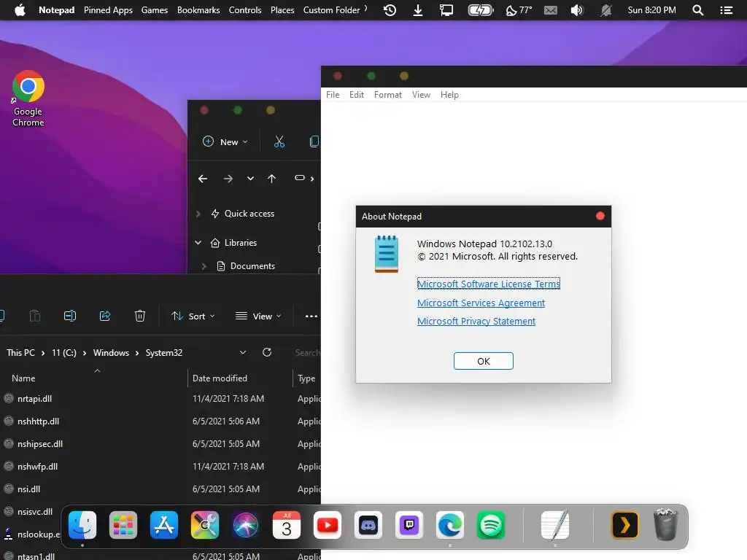Open recent locations chevron beside forward arrow
Viewport: 747px width, 560px height.
[250, 179]
